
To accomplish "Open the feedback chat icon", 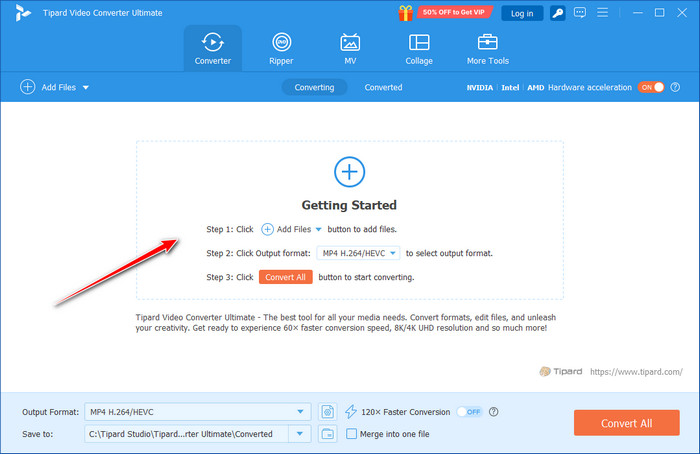I will 580,12.
